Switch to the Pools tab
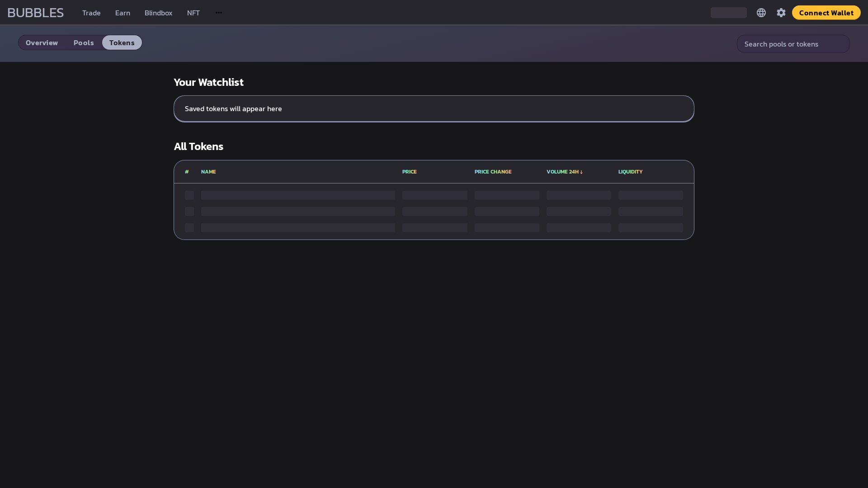Screen dimensions: 868x488 84,42
